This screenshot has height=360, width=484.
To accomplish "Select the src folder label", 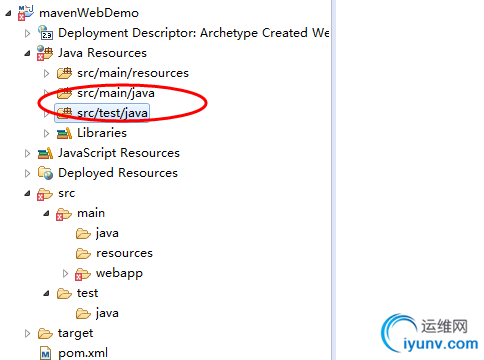I will pyautogui.click(x=67, y=193).
